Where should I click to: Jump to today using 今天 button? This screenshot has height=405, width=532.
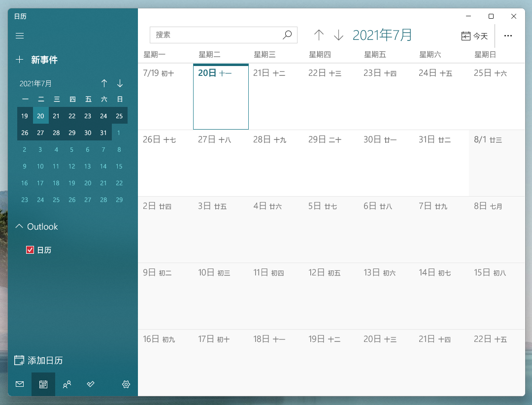click(x=474, y=35)
